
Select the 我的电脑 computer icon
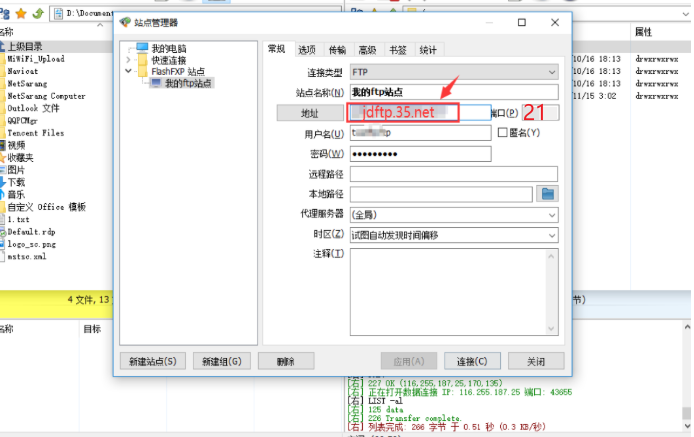pos(143,48)
